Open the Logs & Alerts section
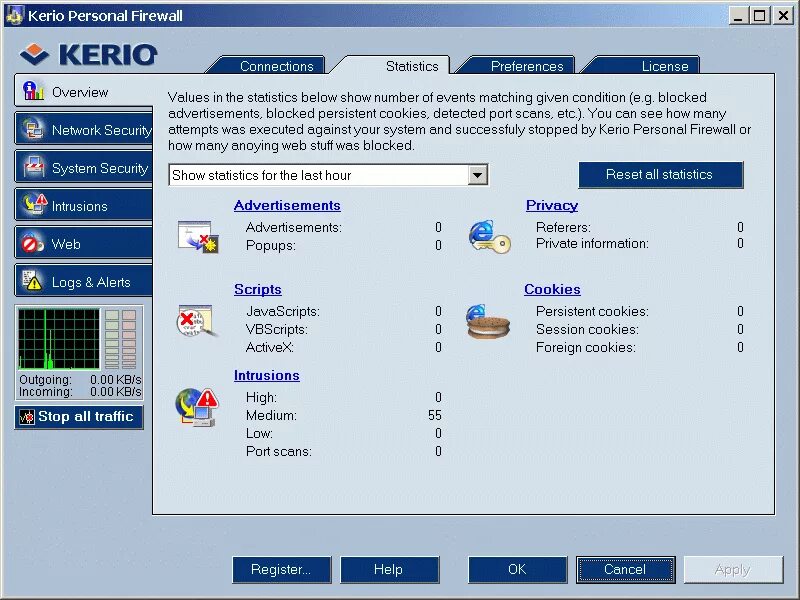Screen dimensions: 800x600 84,281
